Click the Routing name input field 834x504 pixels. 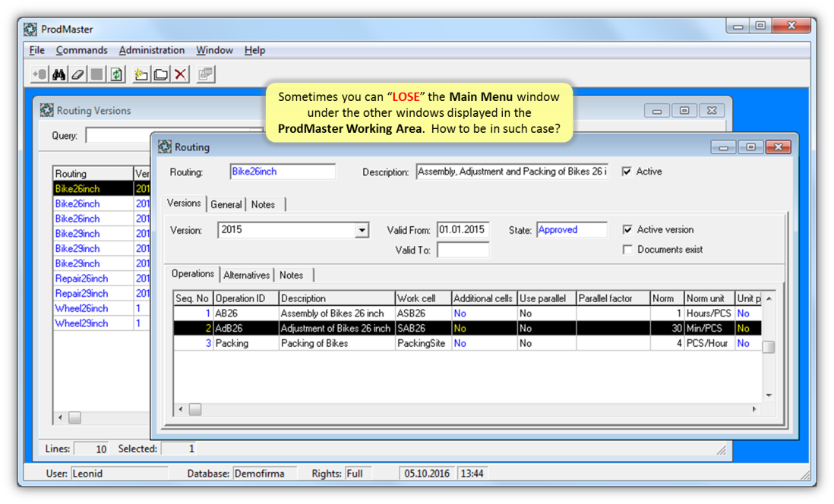click(283, 172)
